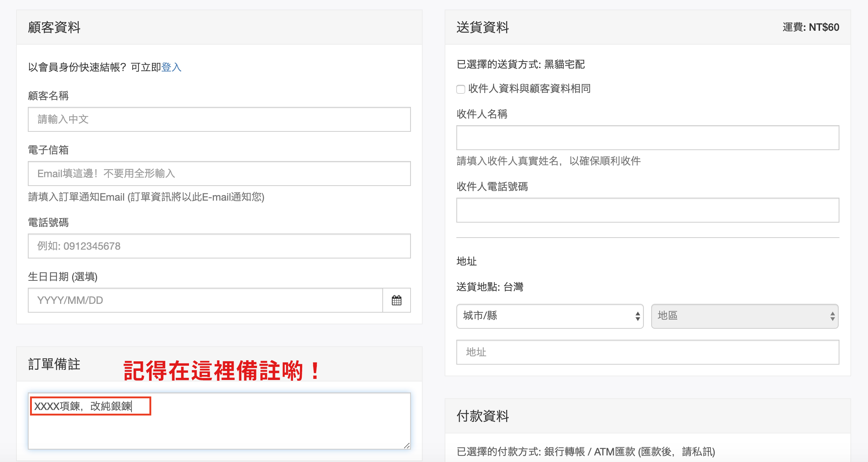
Task: Focus the 電子信箱 email input field
Action: (219, 174)
